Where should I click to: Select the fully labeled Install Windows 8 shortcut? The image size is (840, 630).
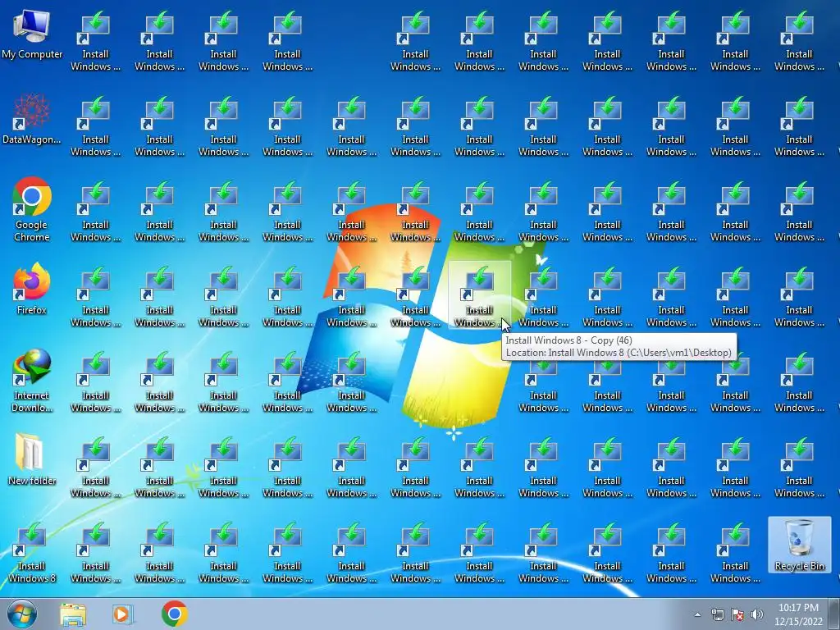[x=32, y=553]
